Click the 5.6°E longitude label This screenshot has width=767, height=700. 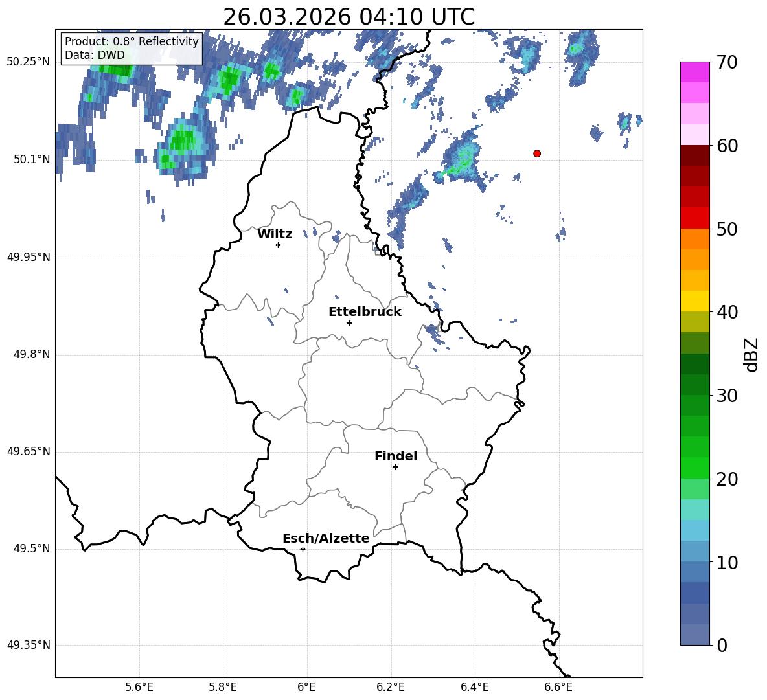click(x=139, y=687)
